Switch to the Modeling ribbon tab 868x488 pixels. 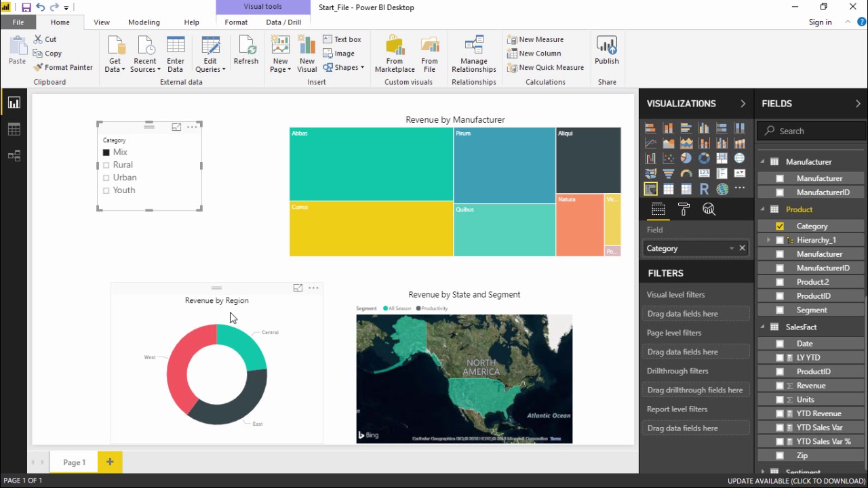click(x=144, y=22)
